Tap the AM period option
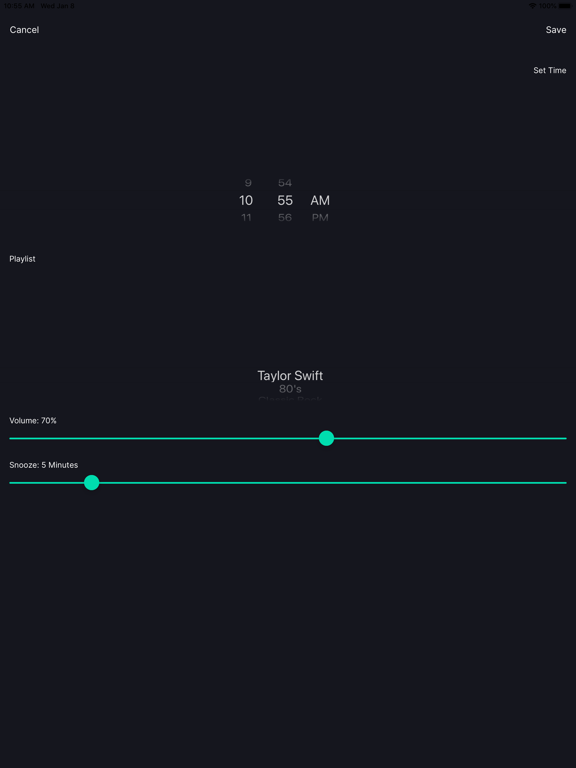Viewport: 576px width, 768px height. [320, 200]
